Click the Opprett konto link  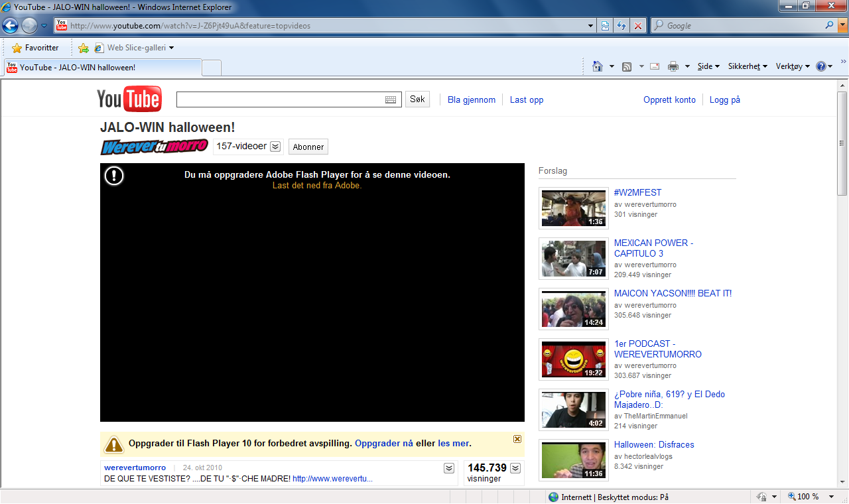point(669,99)
